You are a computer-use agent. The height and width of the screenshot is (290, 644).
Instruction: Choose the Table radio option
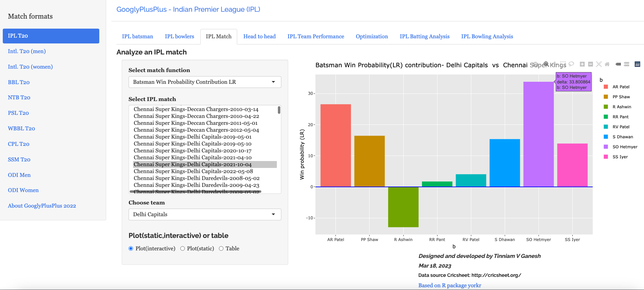click(x=221, y=249)
